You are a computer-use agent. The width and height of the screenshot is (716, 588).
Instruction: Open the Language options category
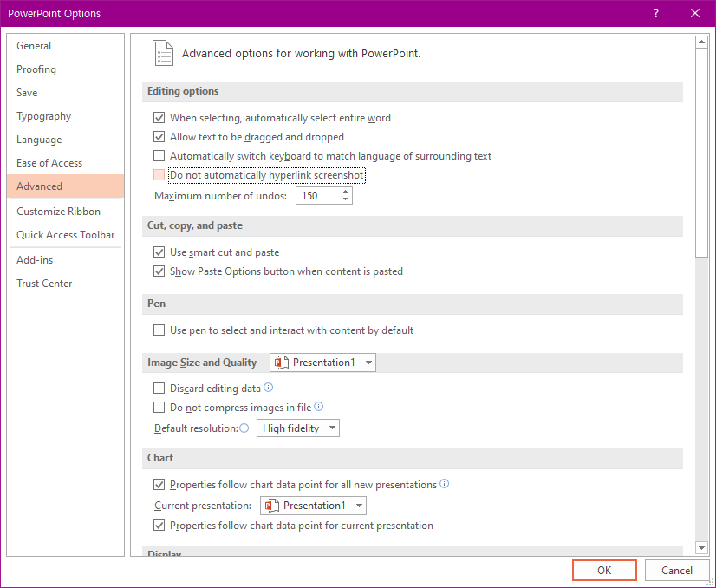(x=66, y=140)
